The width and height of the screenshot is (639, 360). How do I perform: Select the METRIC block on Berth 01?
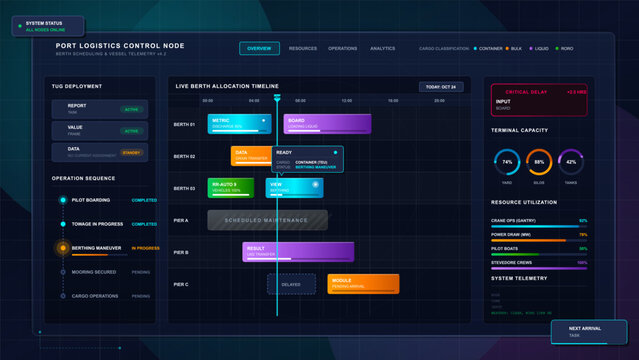point(239,124)
